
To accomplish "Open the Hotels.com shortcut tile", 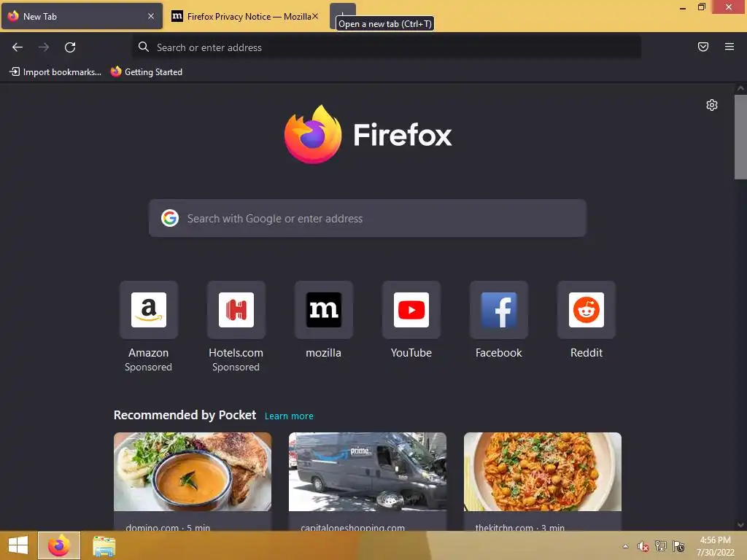I will [236, 310].
